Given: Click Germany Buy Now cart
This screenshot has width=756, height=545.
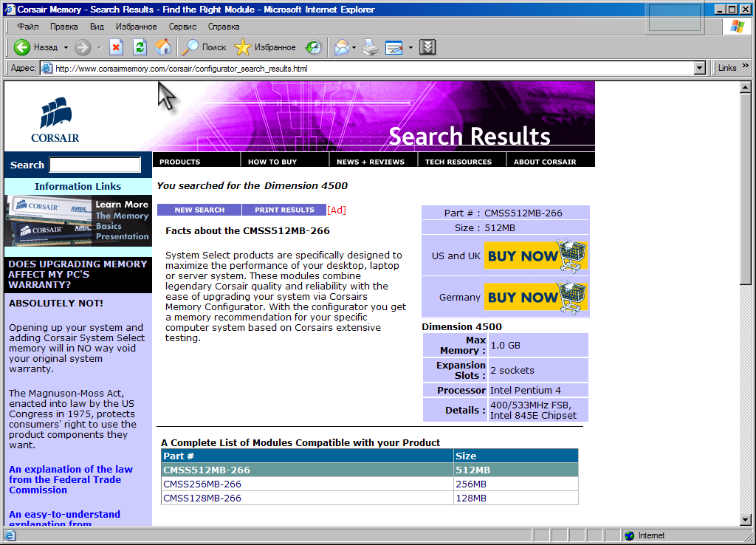Looking at the screenshot, I should tap(536, 297).
